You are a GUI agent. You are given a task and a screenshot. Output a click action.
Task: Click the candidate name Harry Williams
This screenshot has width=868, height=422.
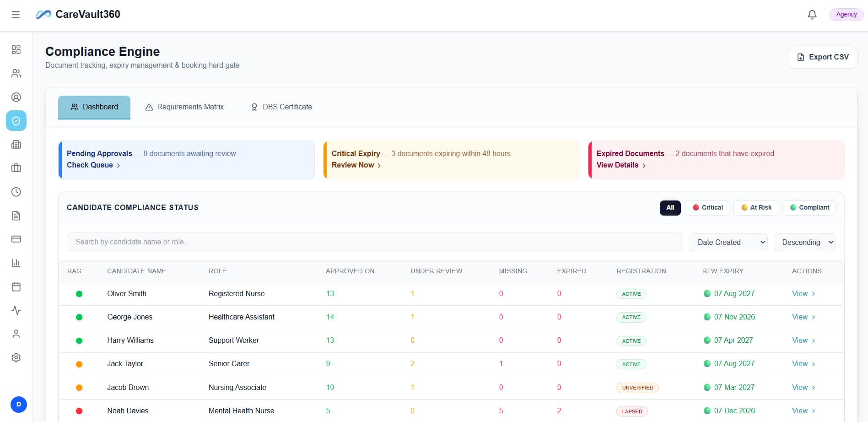coord(130,341)
